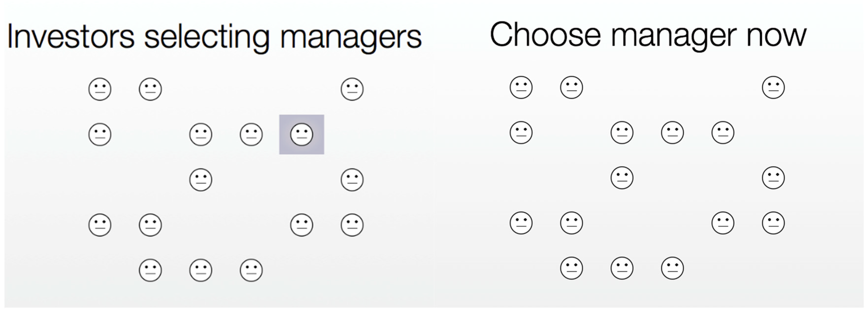Choose right face of third row, Choose manager panel
Viewport: 868px width, 314px height.
tap(773, 178)
